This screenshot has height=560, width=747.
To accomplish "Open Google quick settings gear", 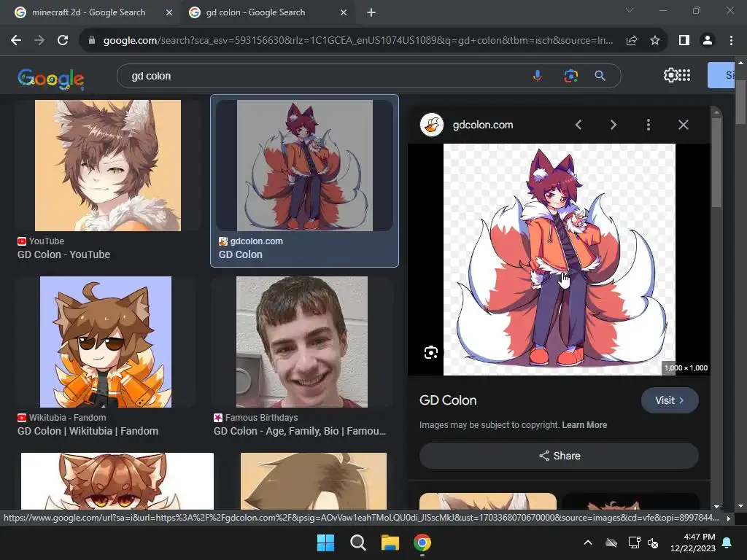I will [x=670, y=75].
